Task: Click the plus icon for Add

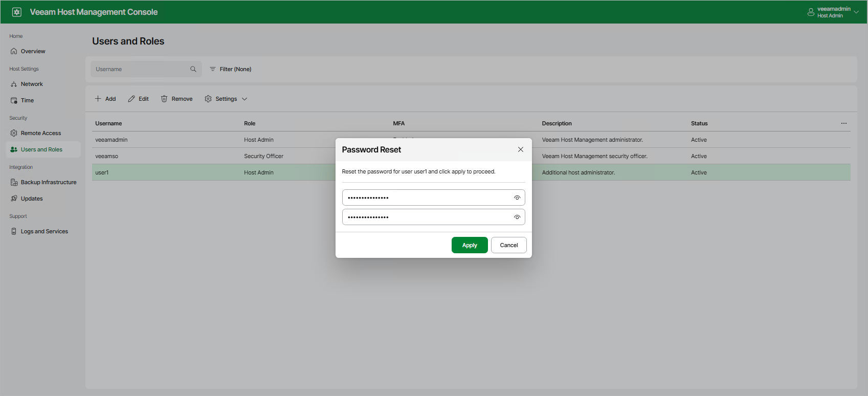Action: tap(98, 99)
